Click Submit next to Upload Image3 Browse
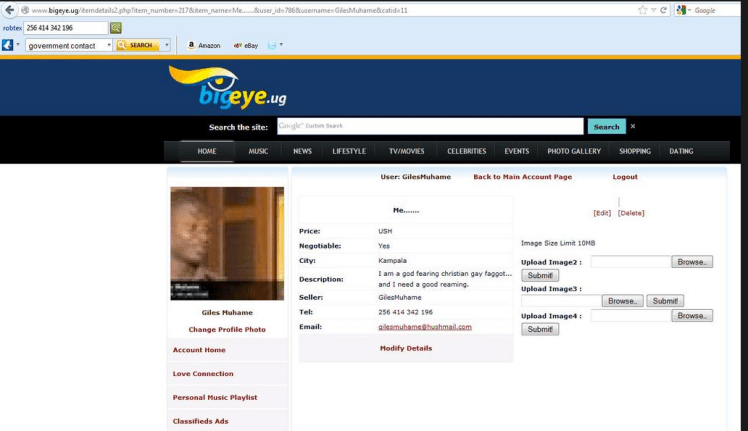The height and width of the screenshot is (431, 748). point(665,301)
